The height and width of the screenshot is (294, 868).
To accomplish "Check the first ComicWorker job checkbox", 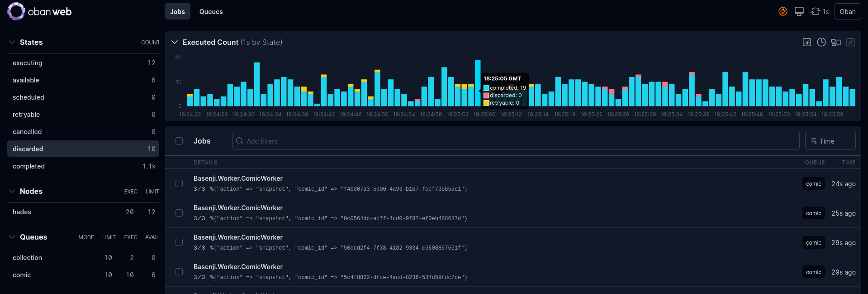I will point(179,183).
